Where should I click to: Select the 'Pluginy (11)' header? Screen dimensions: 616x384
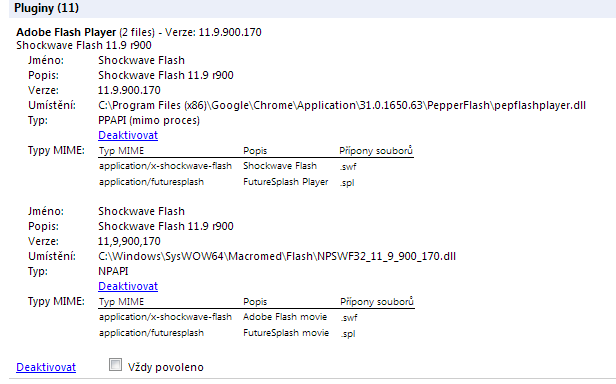pos(46,8)
